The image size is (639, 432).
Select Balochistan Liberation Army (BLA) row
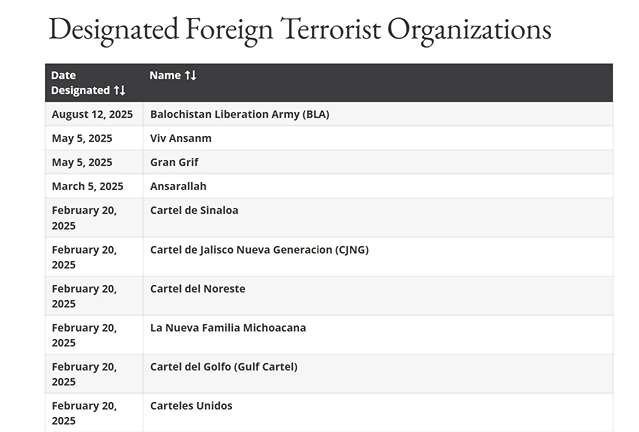(329, 115)
